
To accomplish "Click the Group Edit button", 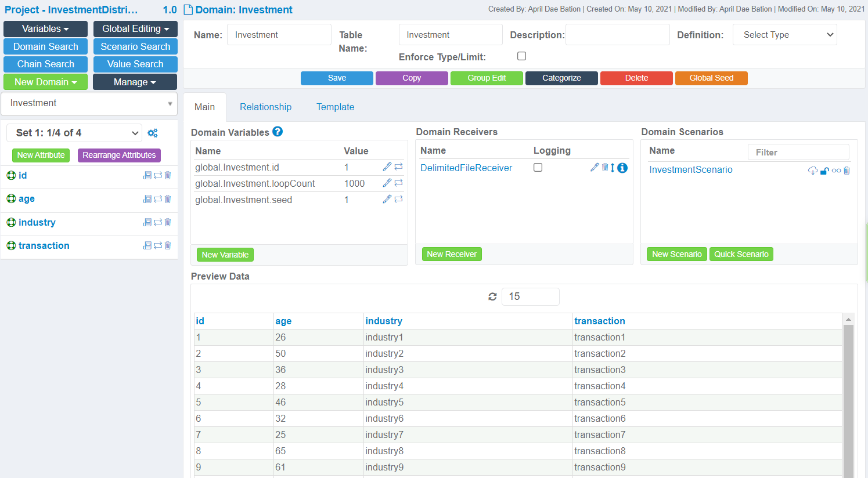I will coord(487,78).
